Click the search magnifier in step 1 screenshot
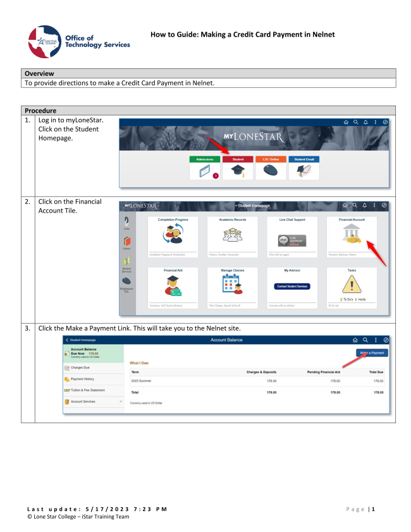This screenshot has width=411, height=532. tap(356, 122)
